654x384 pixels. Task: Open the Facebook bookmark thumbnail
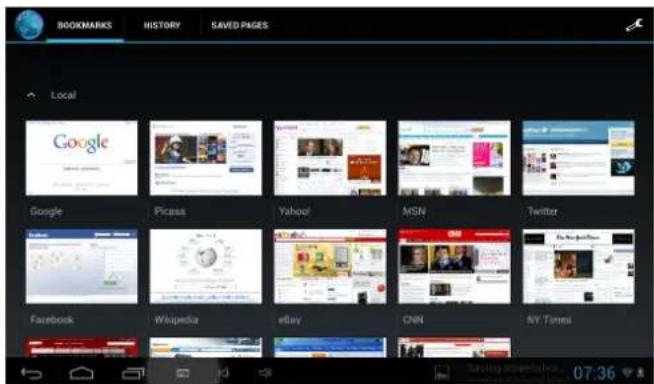click(x=81, y=266)
